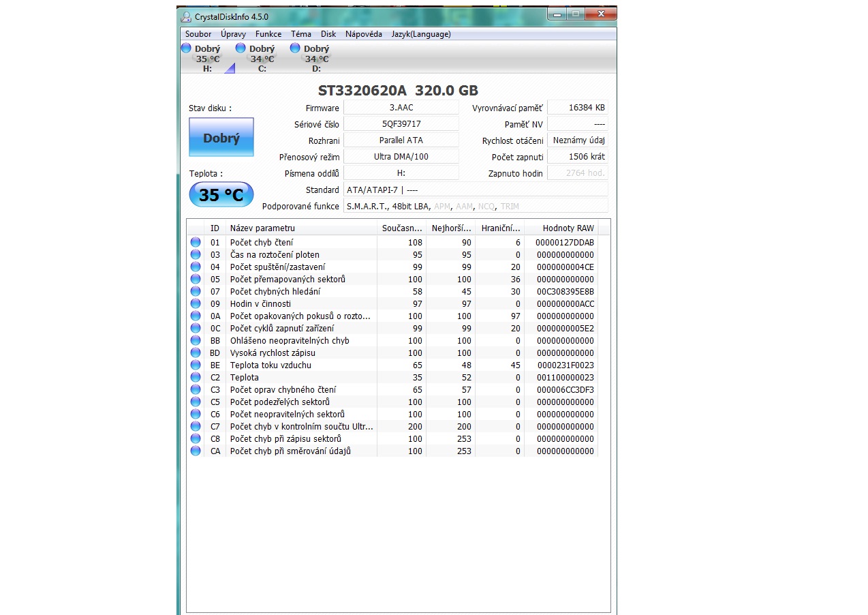Click the Zapnuto hodin field 2764 hod.
868x615 pixels.
578,173
